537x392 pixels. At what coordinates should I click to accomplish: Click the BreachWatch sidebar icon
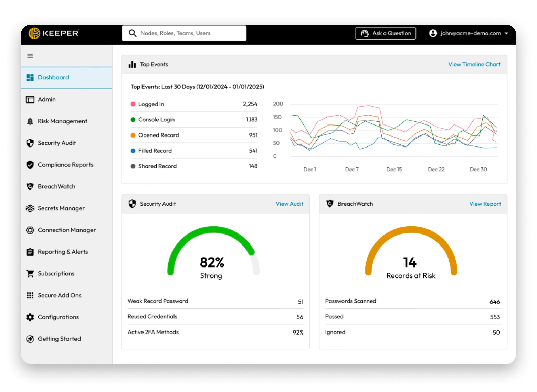30,187
